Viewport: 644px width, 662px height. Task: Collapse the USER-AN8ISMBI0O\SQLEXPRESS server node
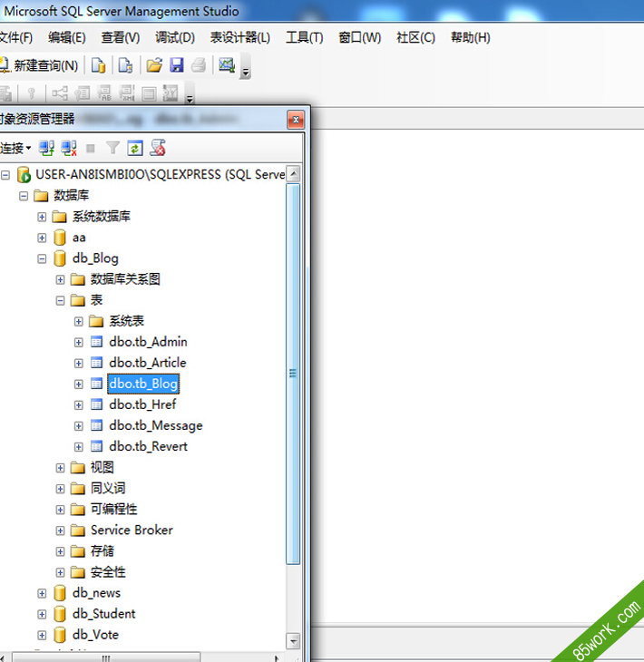(5, 175)
